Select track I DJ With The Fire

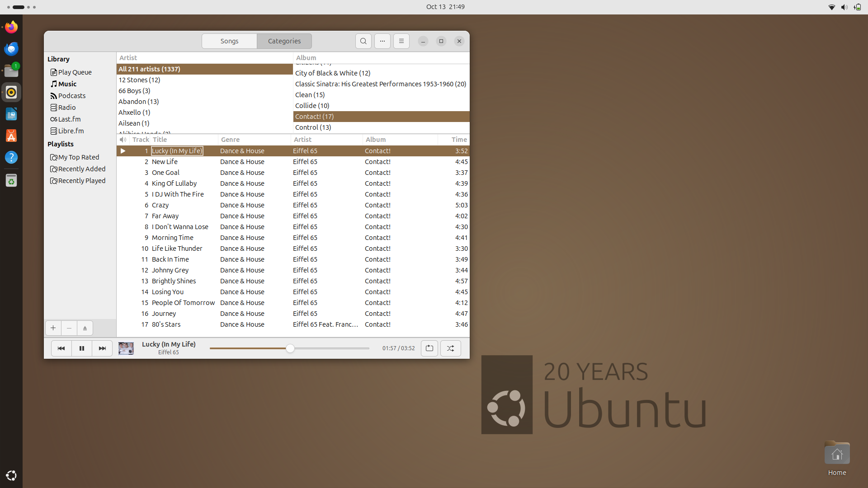click(293, 194)
